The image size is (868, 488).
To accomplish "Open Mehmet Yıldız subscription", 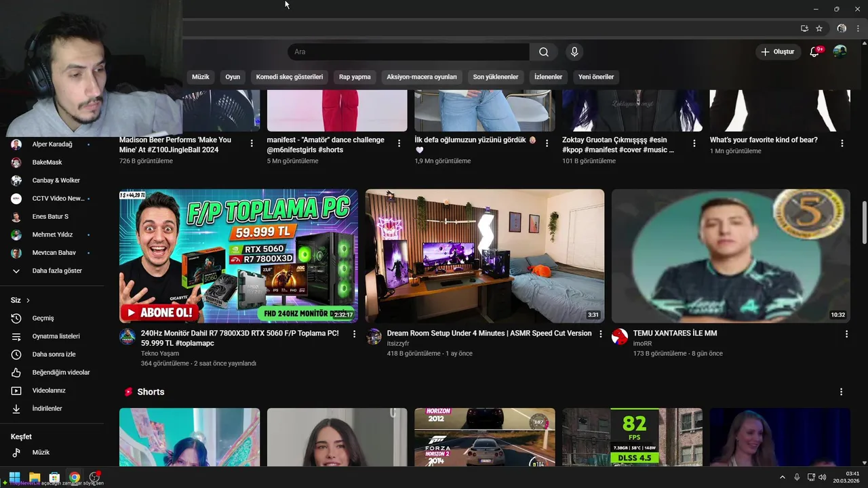I will [x=52, y=235].
